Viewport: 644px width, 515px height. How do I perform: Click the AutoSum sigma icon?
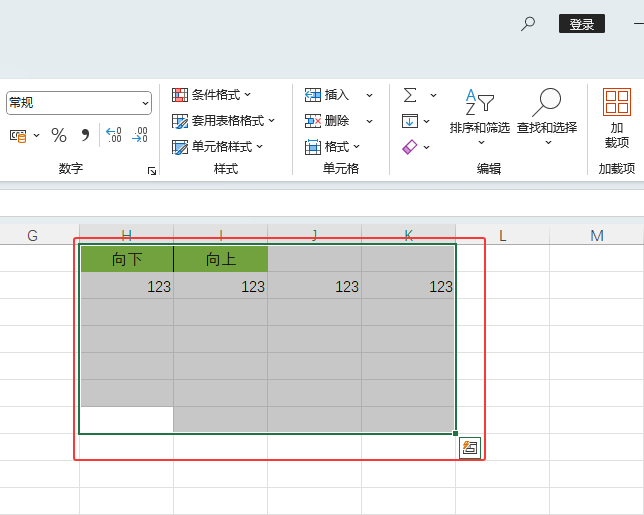[410, 95]
